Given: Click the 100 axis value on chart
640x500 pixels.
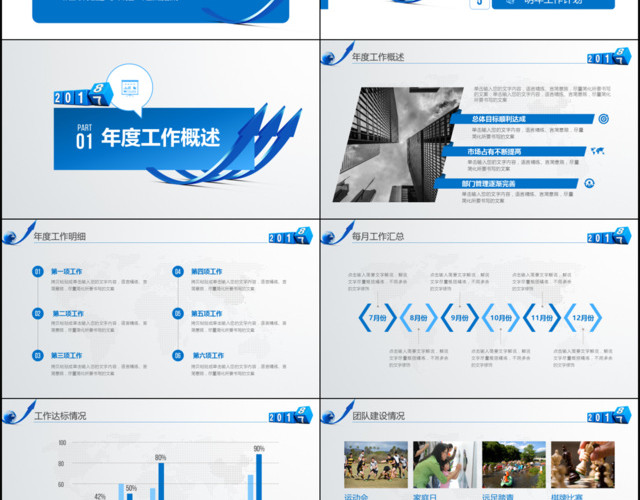Looking at the screenshot, I should [x=62, y=442].
